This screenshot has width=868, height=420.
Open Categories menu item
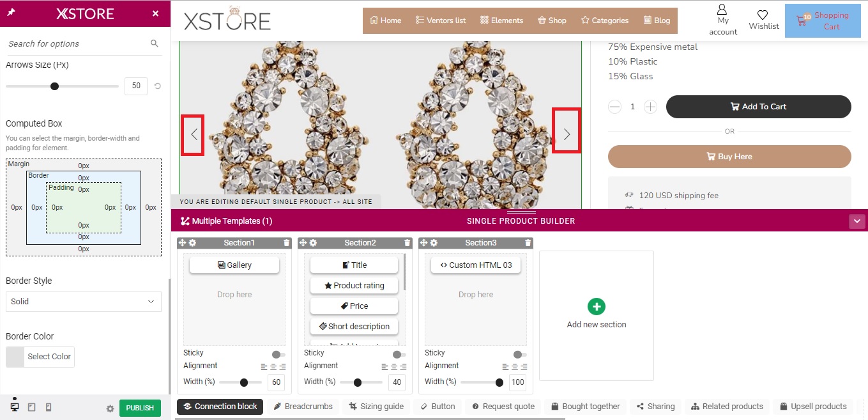click(605, 20)
